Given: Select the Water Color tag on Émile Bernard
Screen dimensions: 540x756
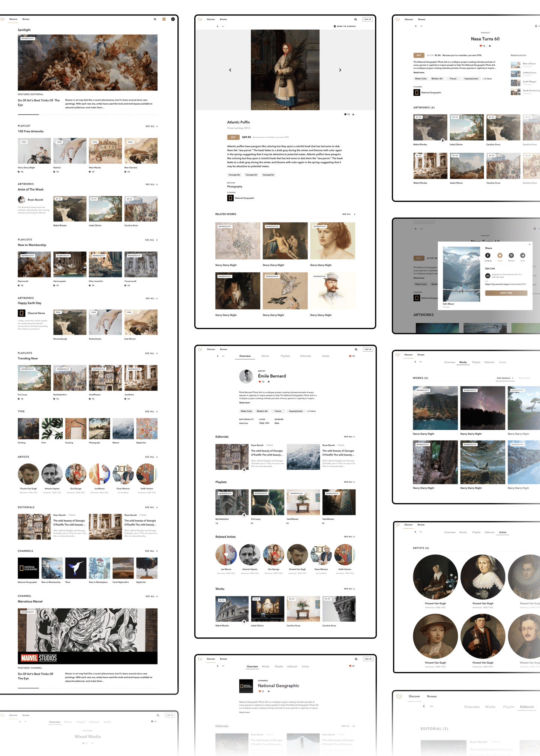Looking at the screenshot, I should (246, 411).
